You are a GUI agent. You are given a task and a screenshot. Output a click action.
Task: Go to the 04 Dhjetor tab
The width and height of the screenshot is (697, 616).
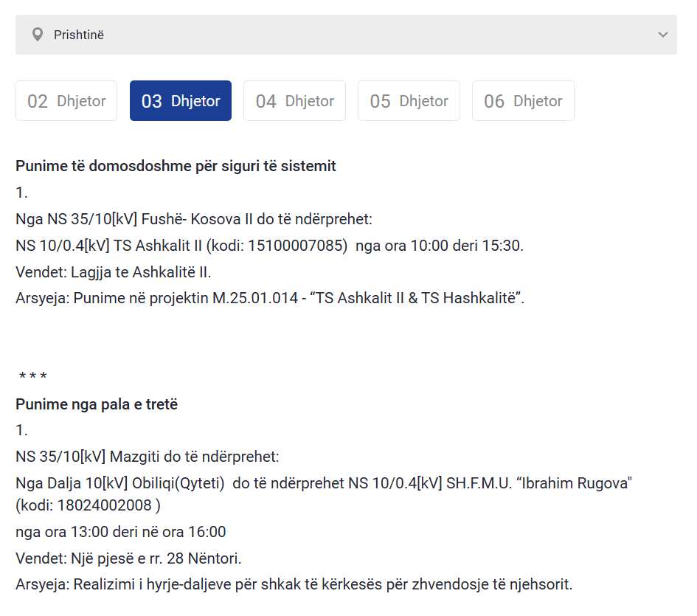pyautogui.click(x=294, y=101)
